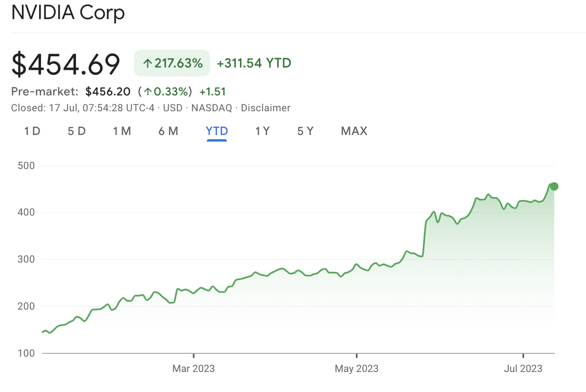Screen dimensions: 586x392
Task: Click the active YTD tab
Action: pyautogui.click(x=217, y=131)
